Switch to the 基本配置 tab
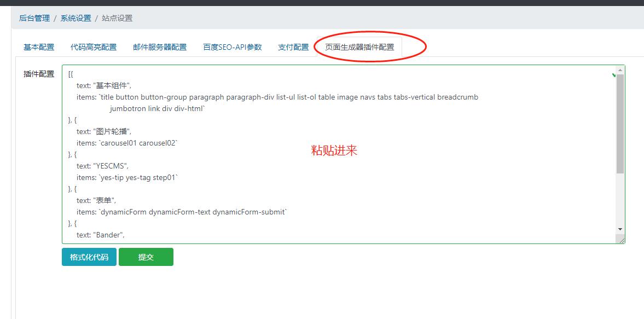 tap(38, 47)
